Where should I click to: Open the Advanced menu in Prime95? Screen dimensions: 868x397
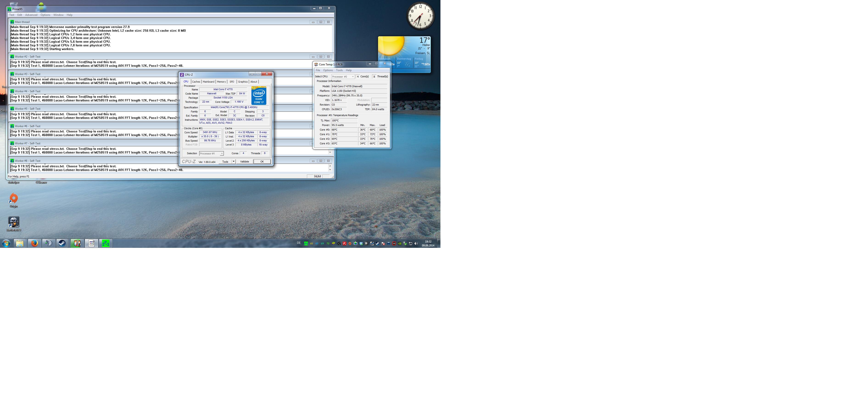click(31, 15)
